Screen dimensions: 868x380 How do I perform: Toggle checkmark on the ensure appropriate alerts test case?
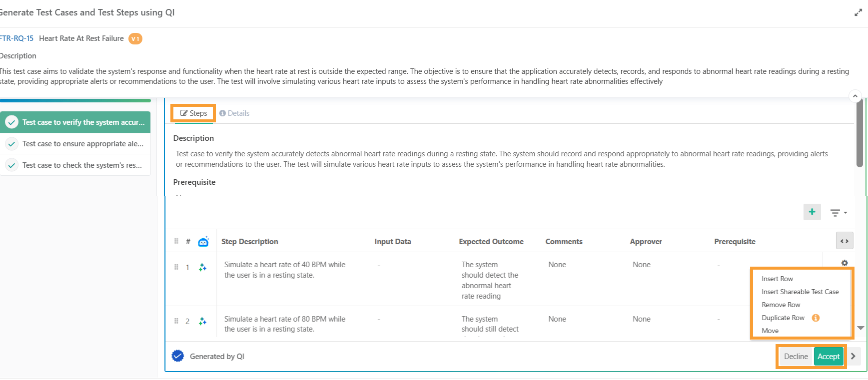pyautogui.click(x=11, y=144)
